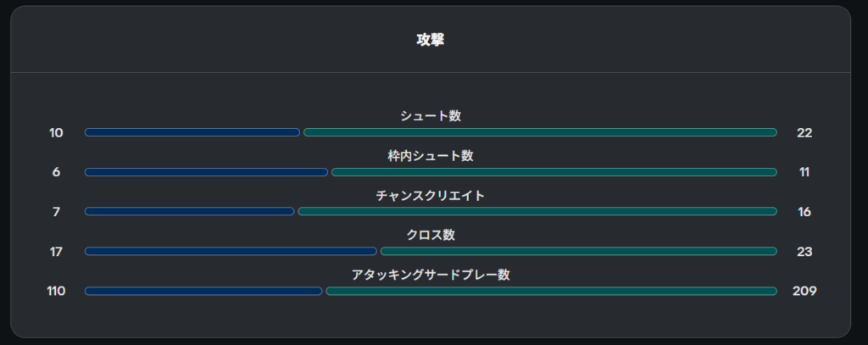Click the blue シュート数 bar

tap(192, 132)
